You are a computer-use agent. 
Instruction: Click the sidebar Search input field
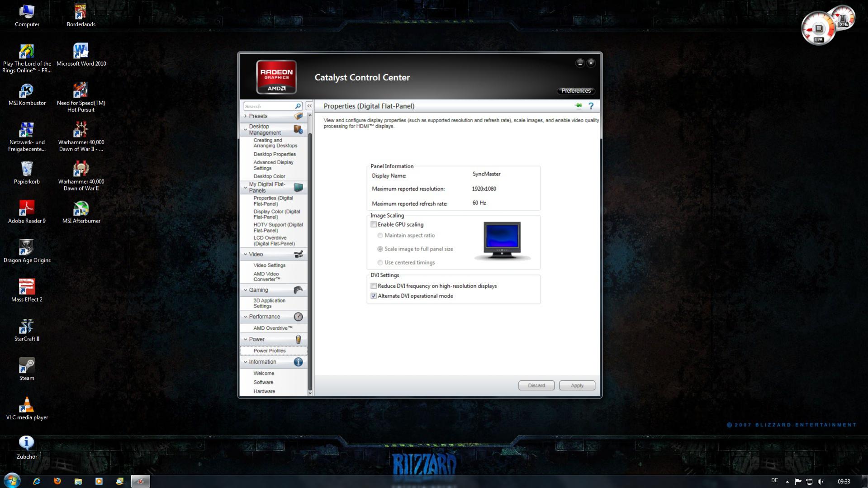269,106
